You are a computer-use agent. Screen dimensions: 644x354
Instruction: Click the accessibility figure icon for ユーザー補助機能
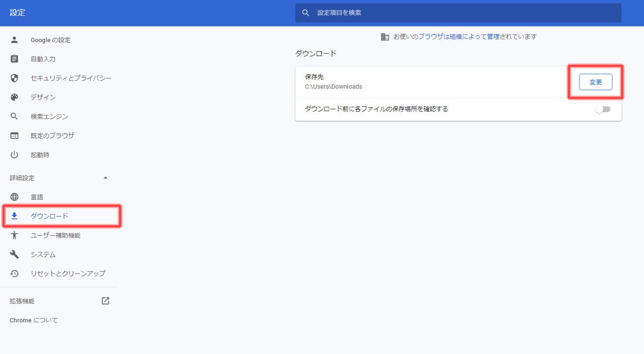coord(14,235)
